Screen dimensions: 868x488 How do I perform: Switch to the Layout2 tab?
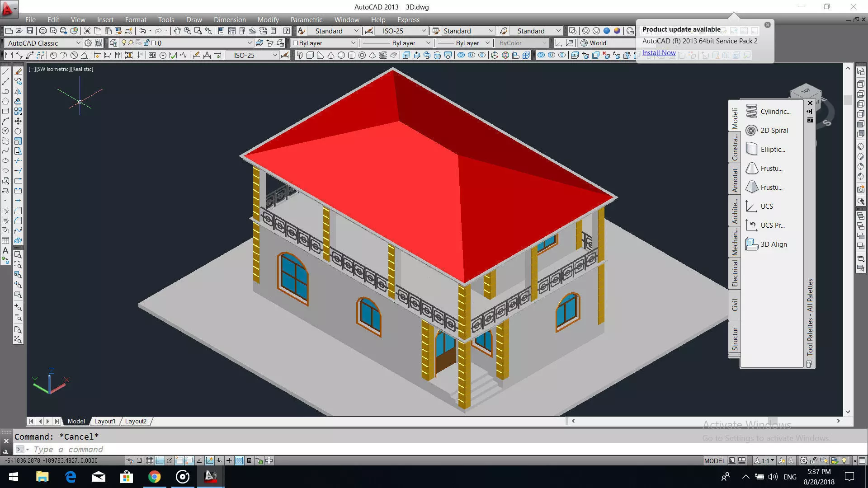136,421
